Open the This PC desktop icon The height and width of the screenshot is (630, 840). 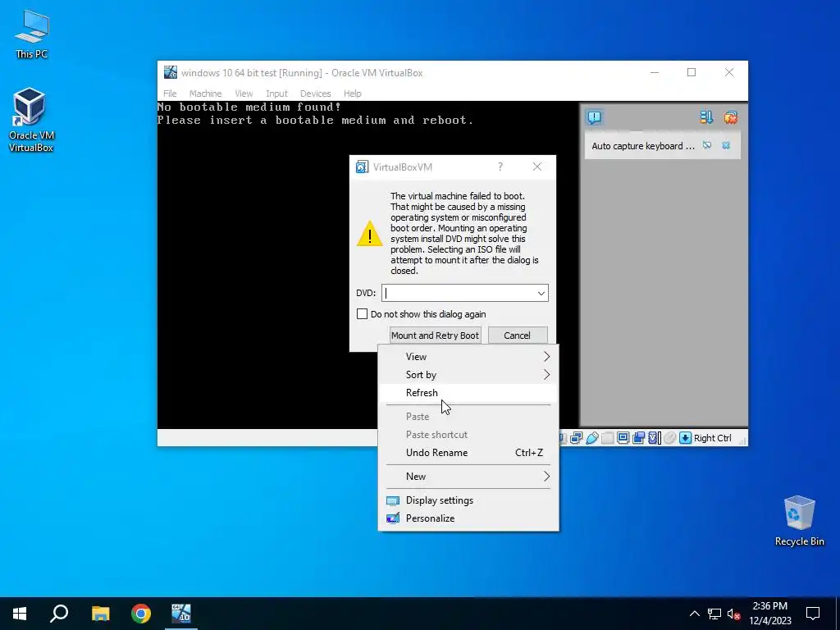pyautogui.click(x=32, y=34)
